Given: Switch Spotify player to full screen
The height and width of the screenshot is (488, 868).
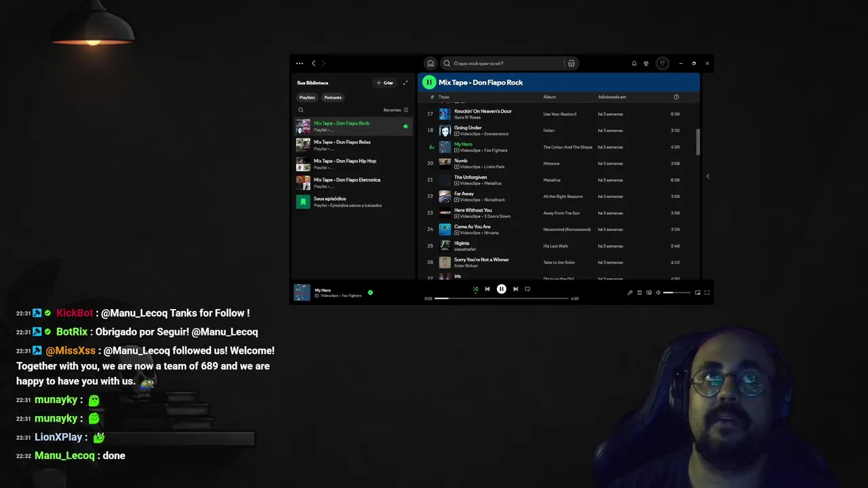Looking at the screenshot, I should pyautogui.click(x=707, y=293).
